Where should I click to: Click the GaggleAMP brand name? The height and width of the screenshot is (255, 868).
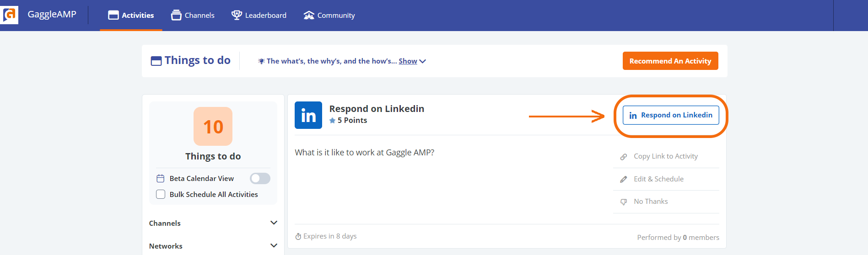[x=52, y=14]
